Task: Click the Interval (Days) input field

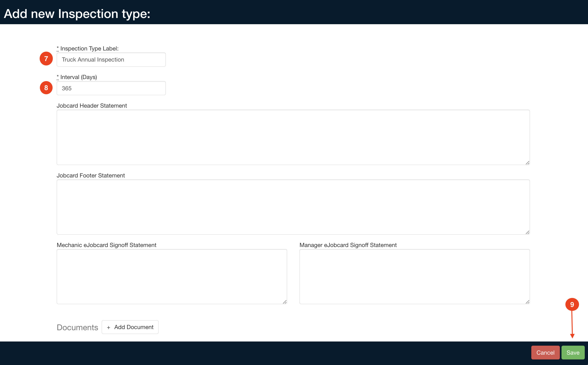Action: pos(111,88)
